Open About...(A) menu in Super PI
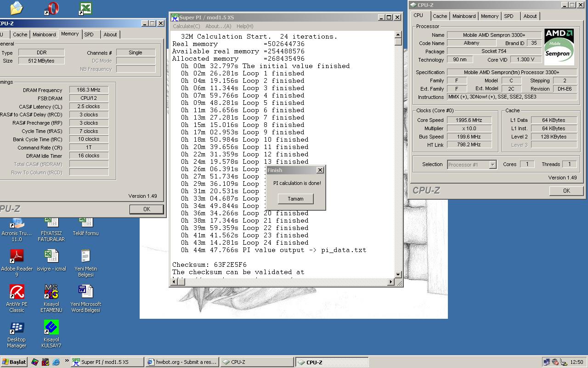Image resolution: width=588 pixels, height=368 pixels. coord(218,26)
